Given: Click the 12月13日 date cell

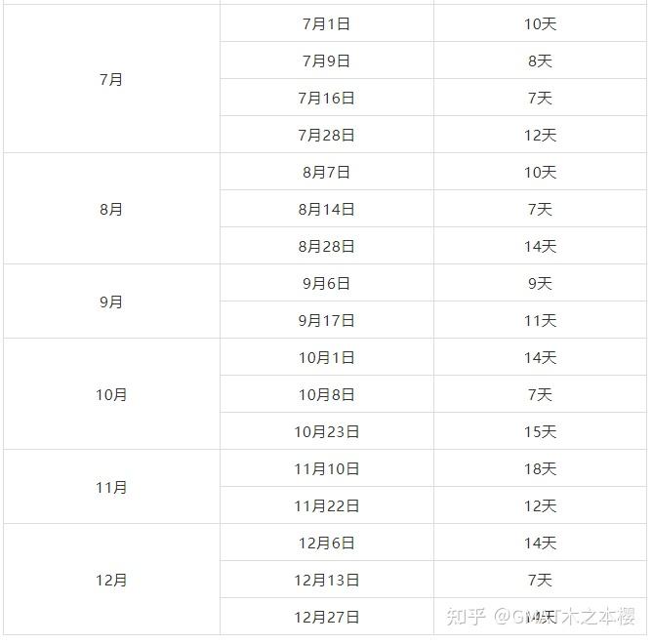Looking at the screenshot, I should click(x=326, y=580).
